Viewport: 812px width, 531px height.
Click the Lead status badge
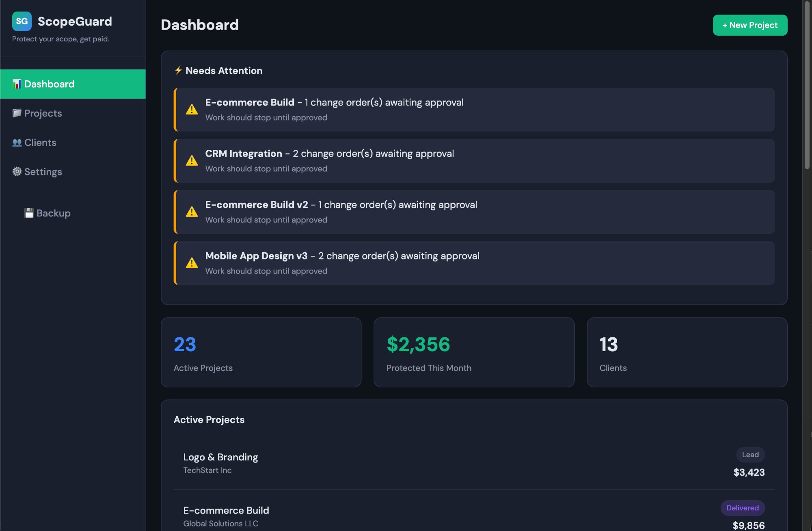point(750,455)
